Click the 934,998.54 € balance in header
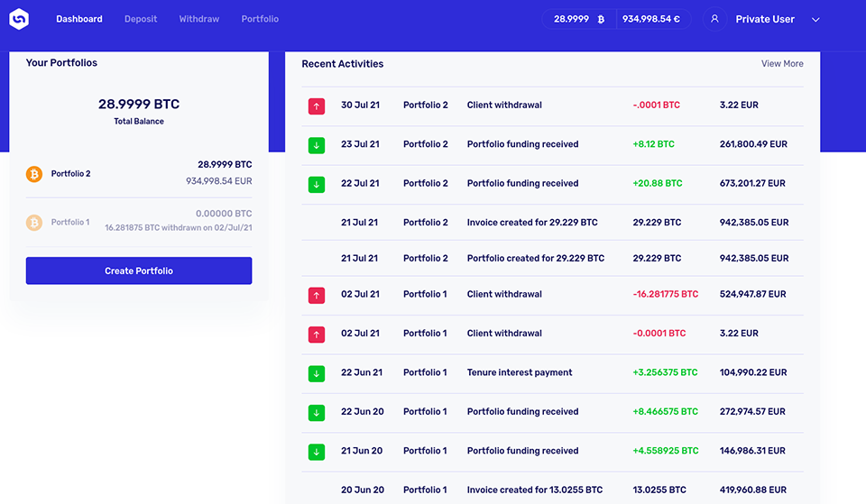Screen dimensions: 866x504 (653, 19)
